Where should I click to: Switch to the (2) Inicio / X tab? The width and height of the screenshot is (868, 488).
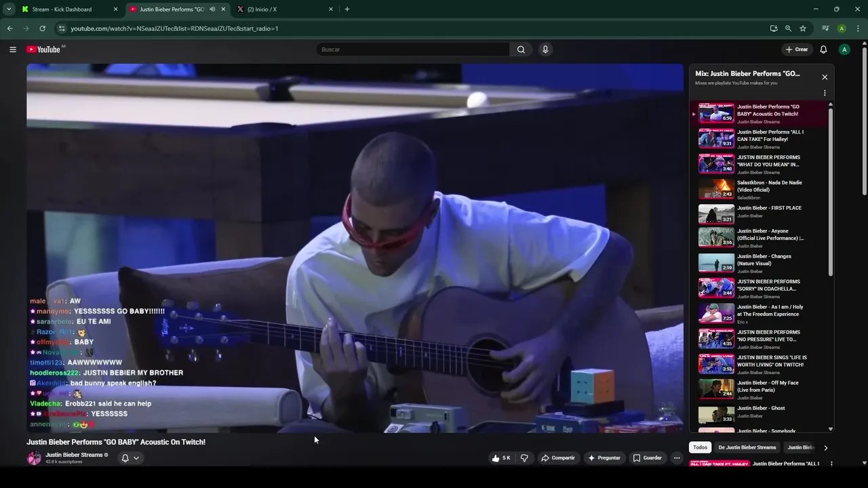point(283,9)
